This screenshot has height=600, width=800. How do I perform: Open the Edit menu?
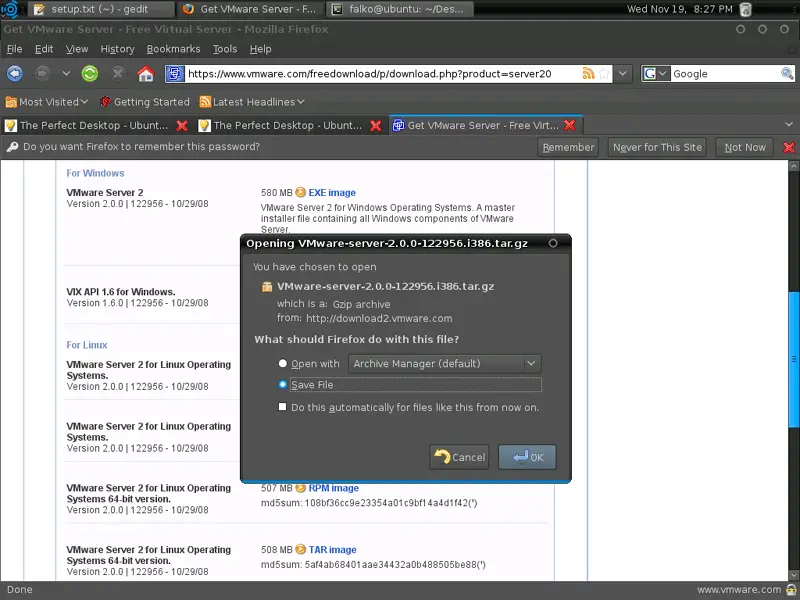click(x=44, y=49)
